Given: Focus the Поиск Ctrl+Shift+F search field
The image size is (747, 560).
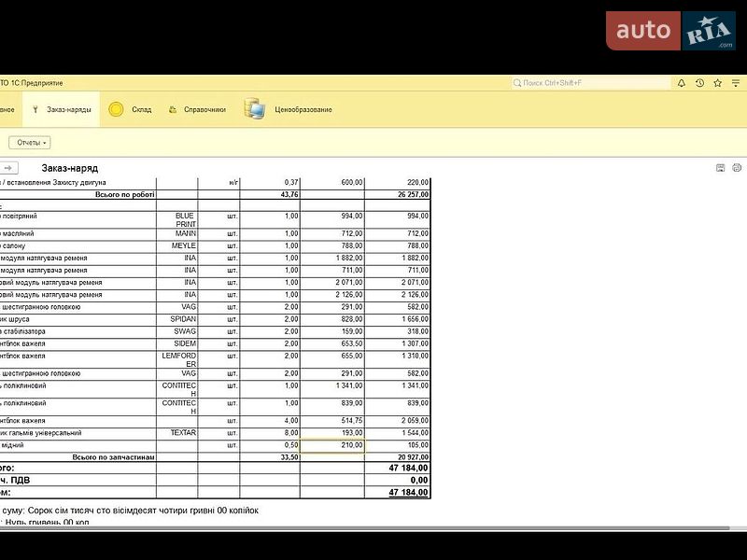Looking at the screenshot, I should click(x=591, y=83).
